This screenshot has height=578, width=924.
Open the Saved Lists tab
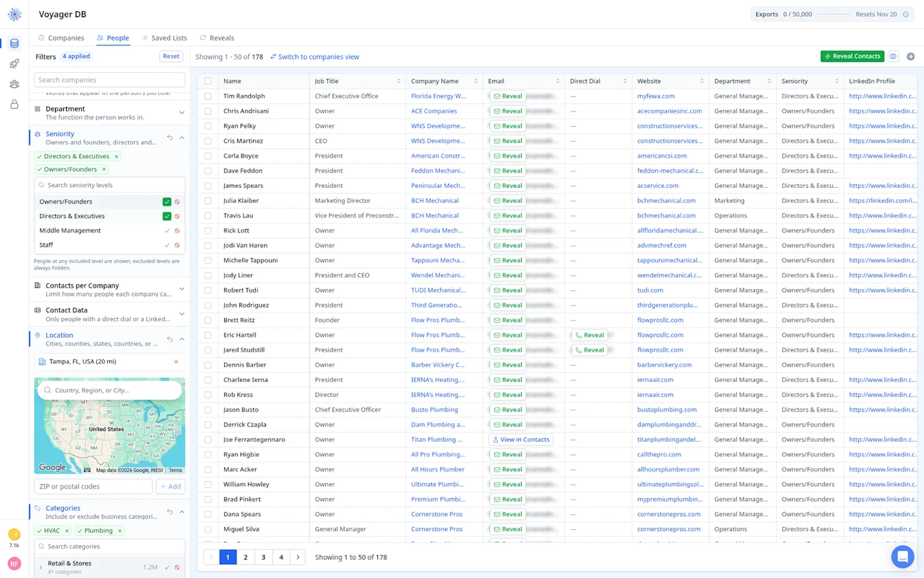(x=164, y=38)
